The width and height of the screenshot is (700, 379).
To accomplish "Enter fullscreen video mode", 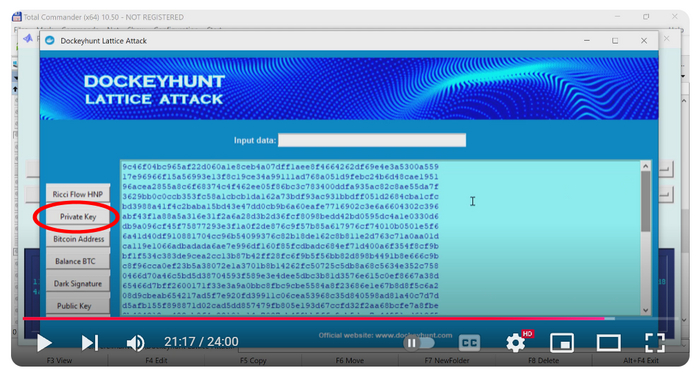I will tap(655, 343).
